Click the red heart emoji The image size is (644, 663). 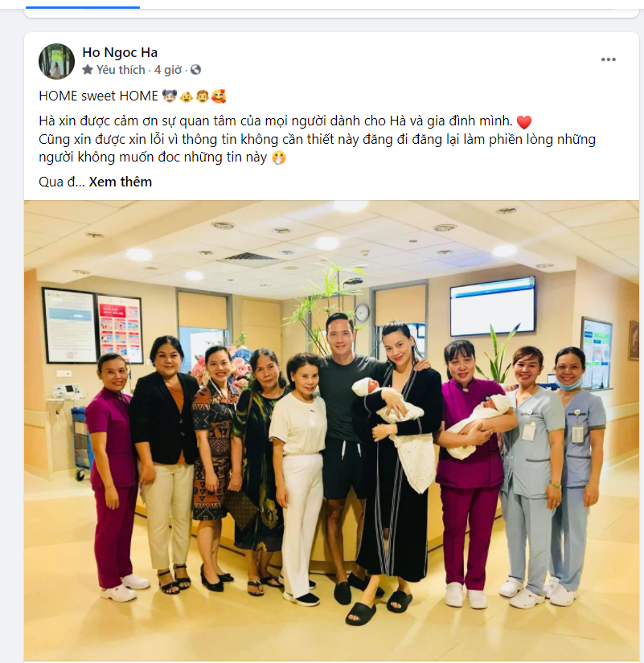[x=524, y=122]
